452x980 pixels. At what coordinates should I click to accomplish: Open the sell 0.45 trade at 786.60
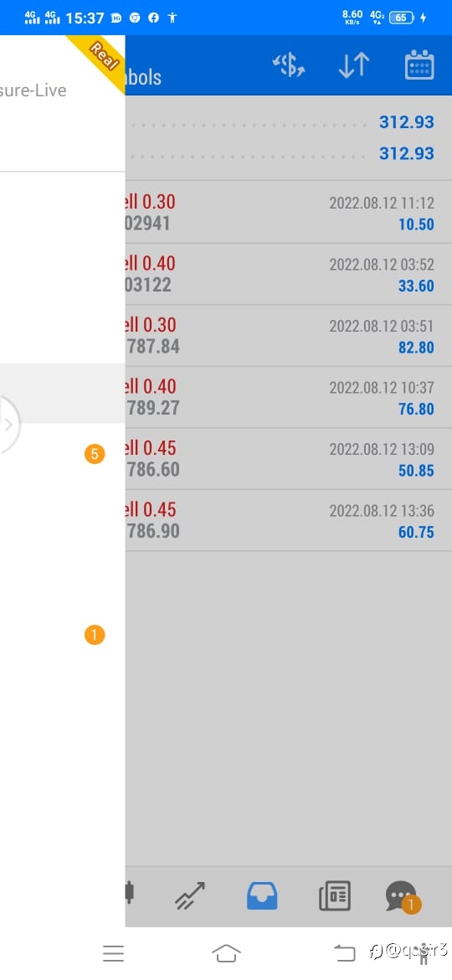point(289,459)
